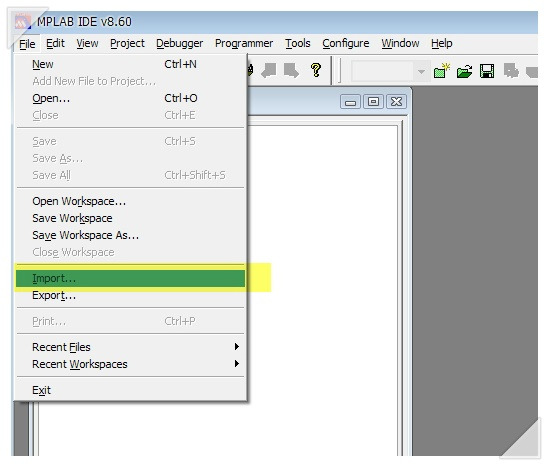The width and height of the screenshot is (548, 466).
Task: Select Import... in the File menu
Action: [x=130, y=278]
